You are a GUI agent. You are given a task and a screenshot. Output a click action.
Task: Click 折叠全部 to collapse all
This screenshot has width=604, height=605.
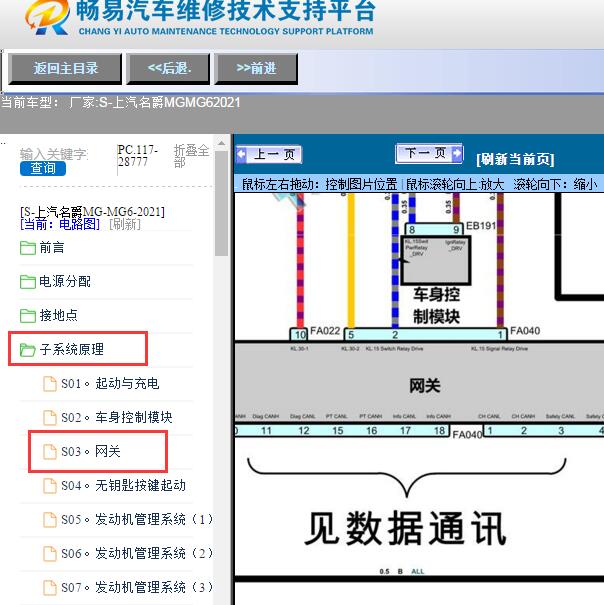[x=191, y=156]
